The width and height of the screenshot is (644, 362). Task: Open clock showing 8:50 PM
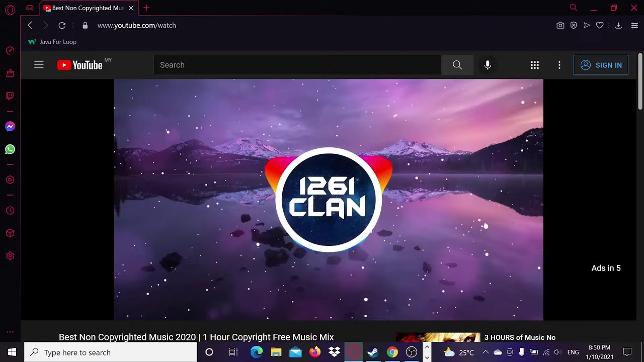point(599,352)
